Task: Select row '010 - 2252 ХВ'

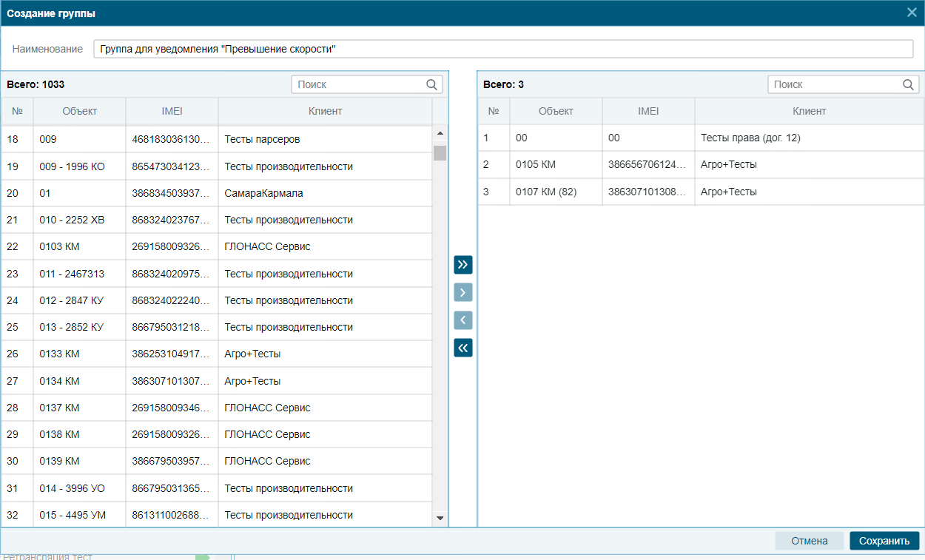Action: click(217, 220)
